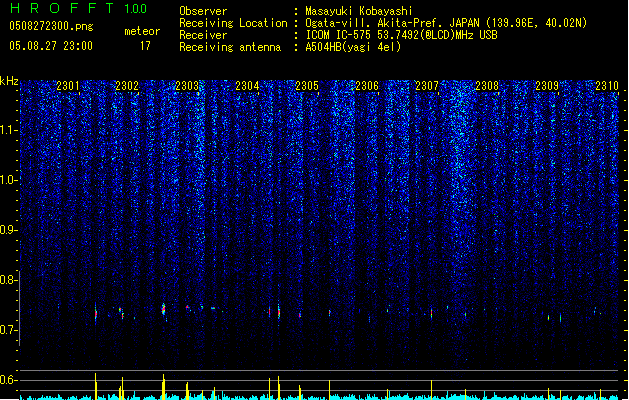The width and height of the screenshot is (629, 400).
Task: Click the receiver text ICOM IC-575 53.7492 MHz USB
Action: pos(401,35)
